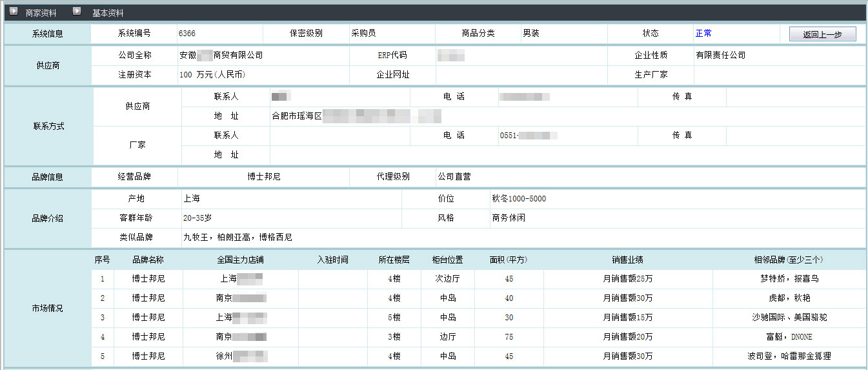Click the arrow icon before 基本资料
The width and height of the screenshot is (868, 370).
[77, 12]
